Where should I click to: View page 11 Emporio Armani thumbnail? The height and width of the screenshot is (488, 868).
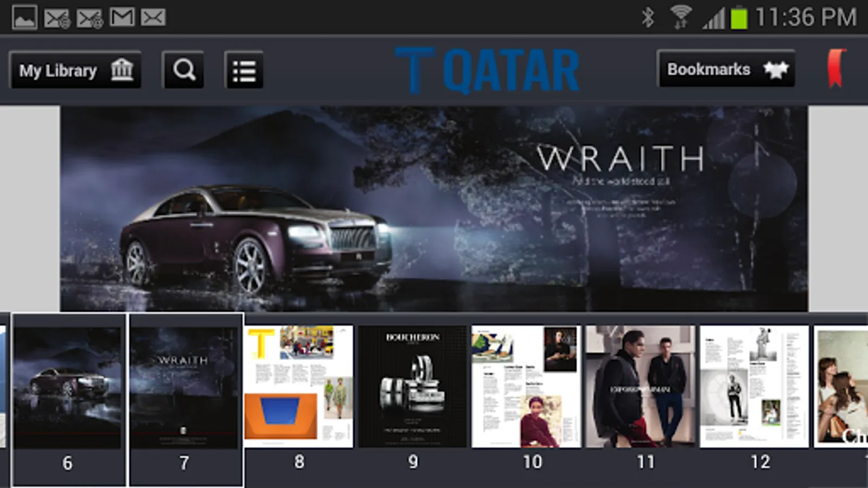(641, 387)
